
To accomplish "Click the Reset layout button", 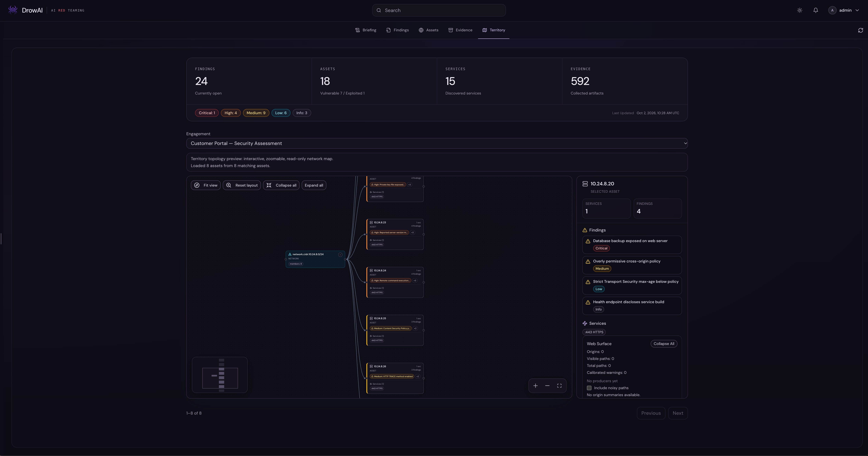I will point(242,185).
